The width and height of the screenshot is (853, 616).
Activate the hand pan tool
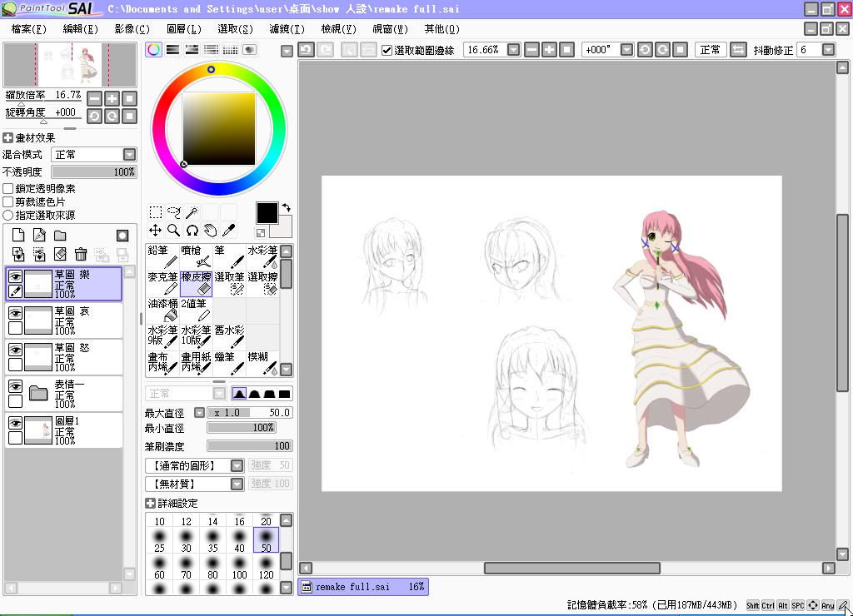tap(210, 231)
